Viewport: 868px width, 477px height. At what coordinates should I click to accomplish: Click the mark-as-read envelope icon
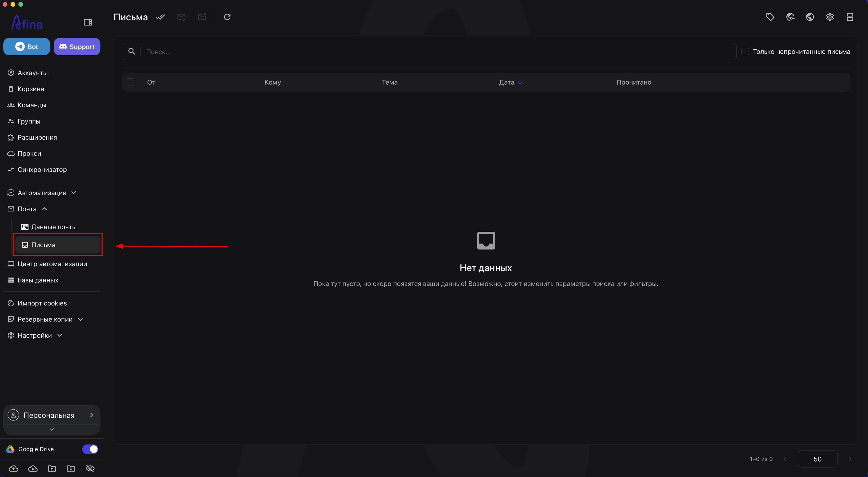pos(181,17)
